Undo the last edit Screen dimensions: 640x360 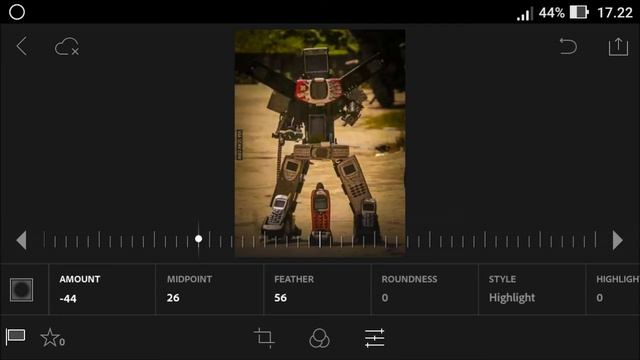568,46
